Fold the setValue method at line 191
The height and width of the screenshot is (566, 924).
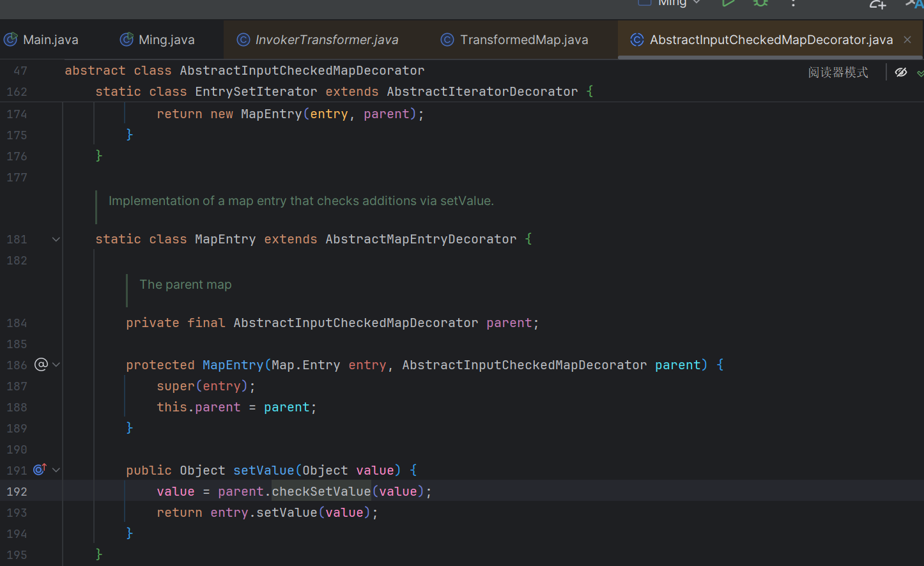tap(56, 470)
